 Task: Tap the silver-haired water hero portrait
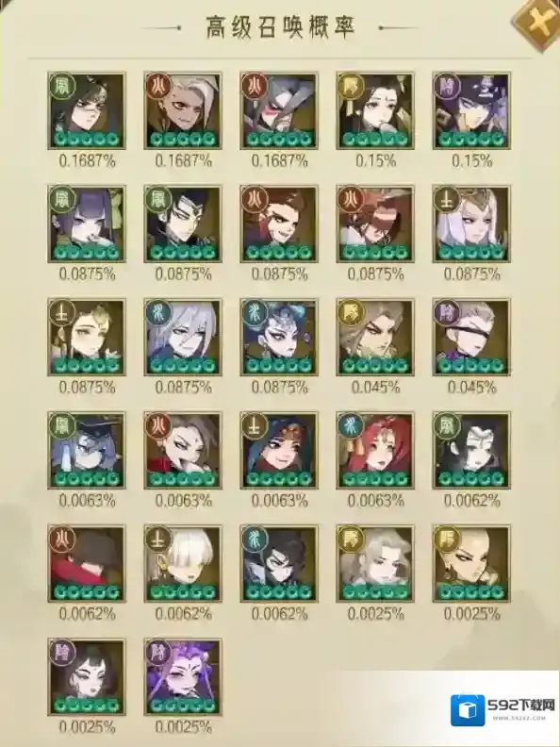coord(183,338)
